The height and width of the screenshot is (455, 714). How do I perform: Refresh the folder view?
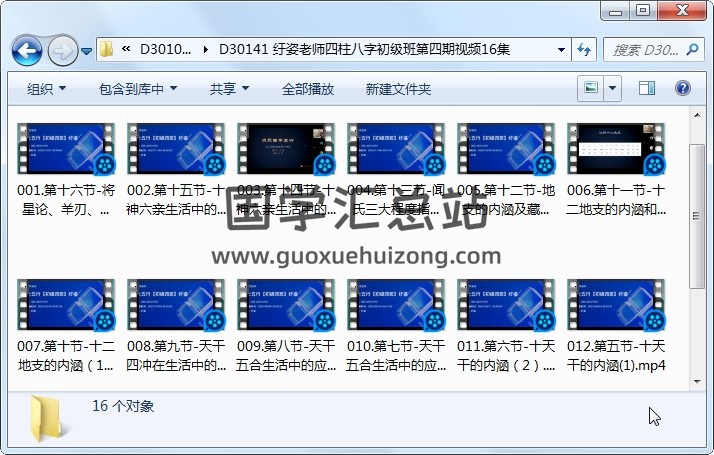point(584,49)
